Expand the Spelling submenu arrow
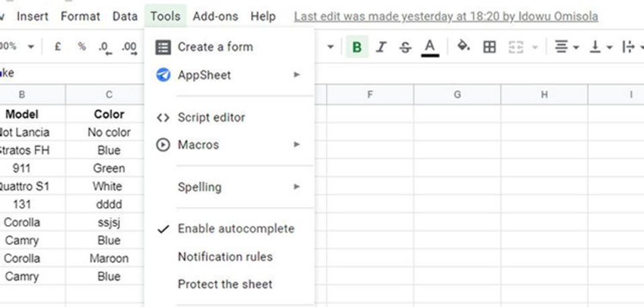This screenshot has width=644, height=307. tap(297, 187)
